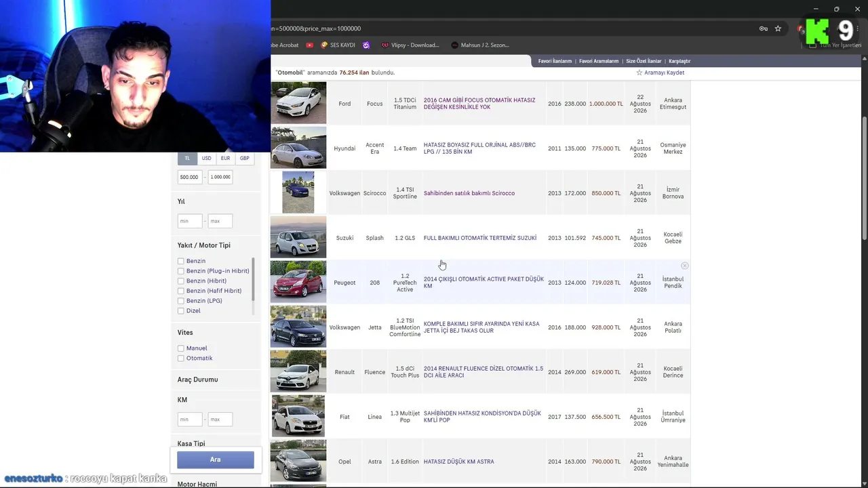The height and width of the screenshot is (488, 868).
Task: Check the Benzin fuel checkbox
Action: tap(181, 261)
